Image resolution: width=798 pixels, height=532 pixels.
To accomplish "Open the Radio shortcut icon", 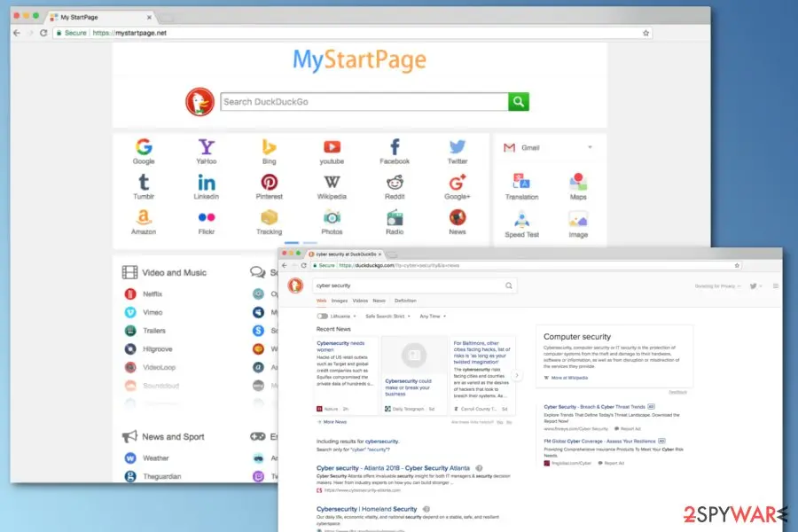I will click(x=395, y=217).
